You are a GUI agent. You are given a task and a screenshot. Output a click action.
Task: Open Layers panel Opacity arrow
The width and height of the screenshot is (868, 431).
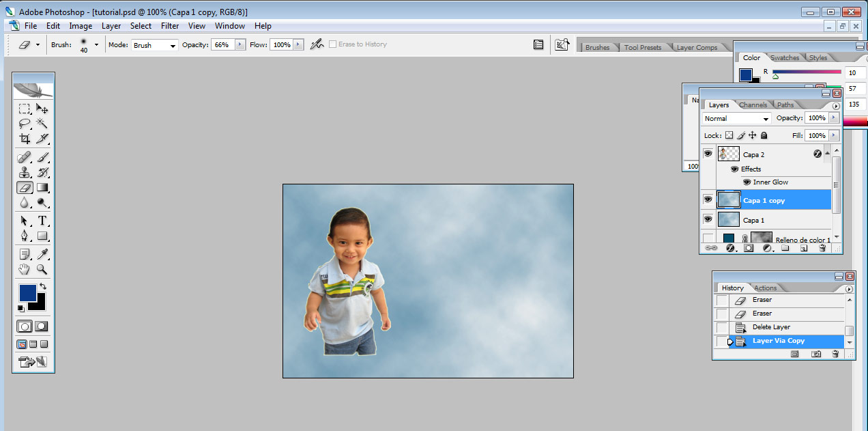[x=834, y=117]
